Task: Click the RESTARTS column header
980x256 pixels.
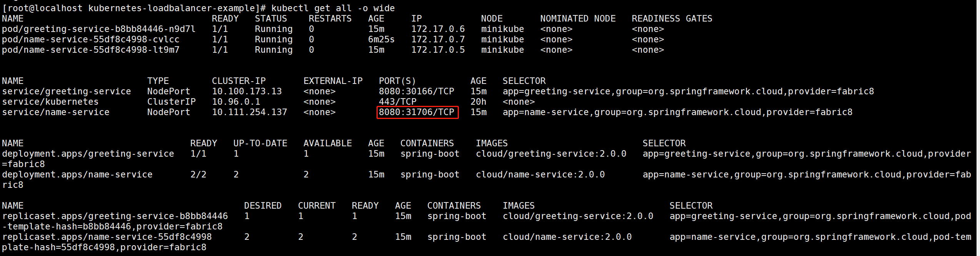Action: 330,18
